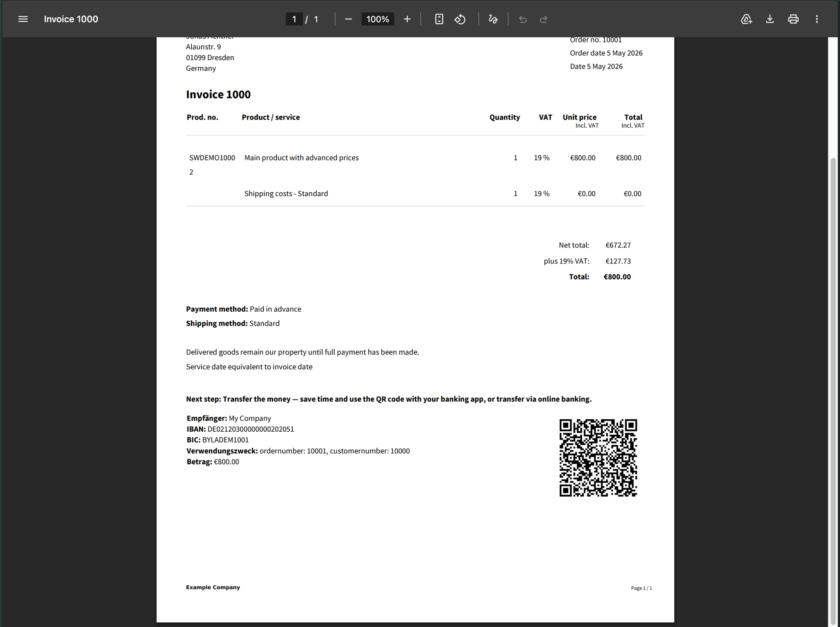Rotate the page counterclockwise

(460, 19)
